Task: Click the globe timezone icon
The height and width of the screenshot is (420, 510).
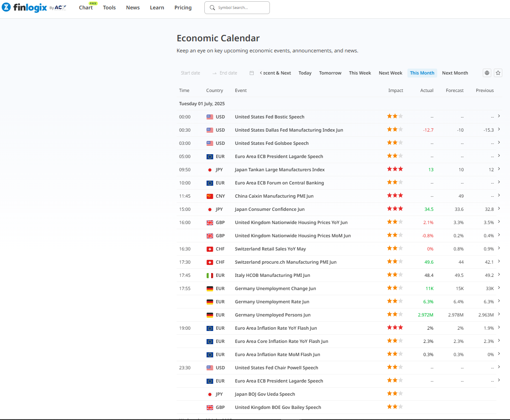Action: click(487, 73)
